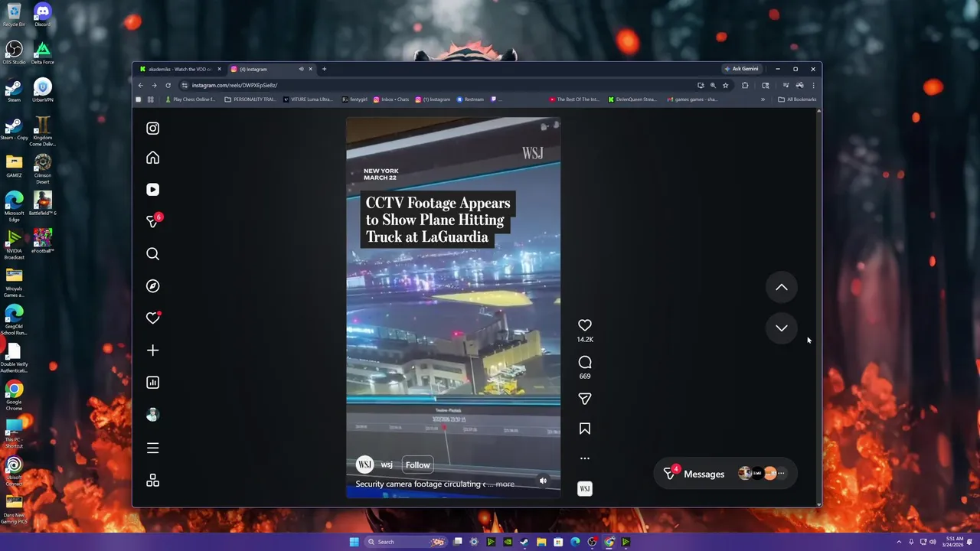
Task: Open the DeJenQueen Strea... bookmark
Action: click(632, 99)
